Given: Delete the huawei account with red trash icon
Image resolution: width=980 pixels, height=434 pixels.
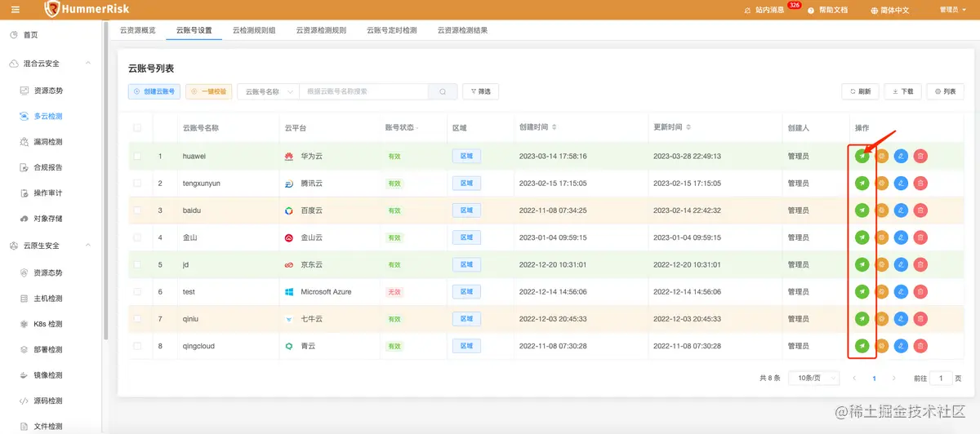Looking at the screenshot, I should coord(920,156).
